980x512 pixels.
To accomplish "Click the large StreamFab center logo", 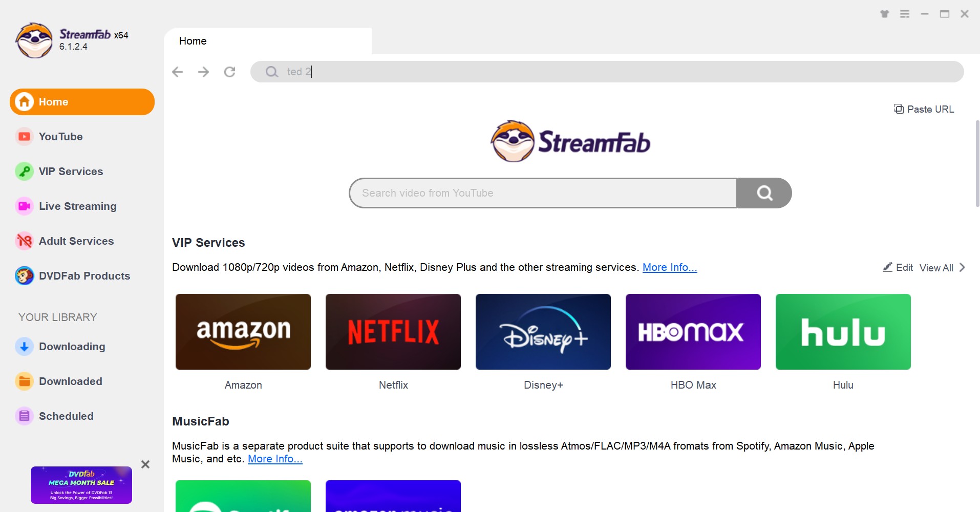I will 570,142.
